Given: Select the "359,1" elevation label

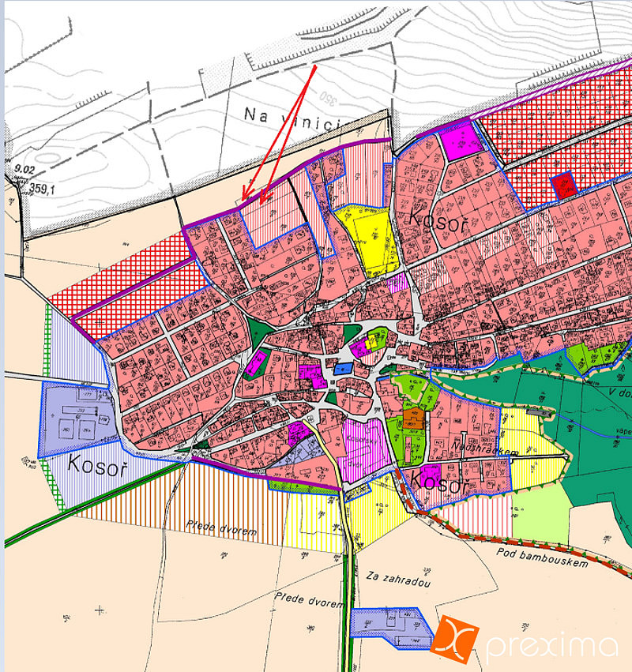Looking at the screenshot, I should click(42, 188).
